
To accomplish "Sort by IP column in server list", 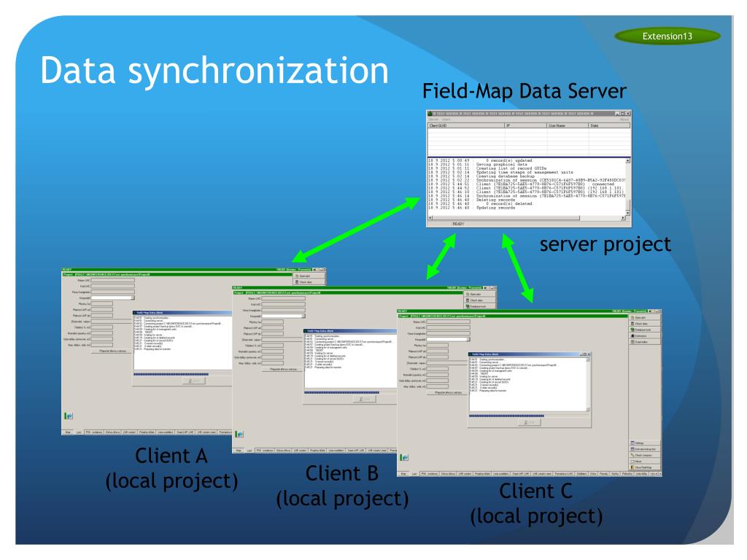I will (525, 125).
